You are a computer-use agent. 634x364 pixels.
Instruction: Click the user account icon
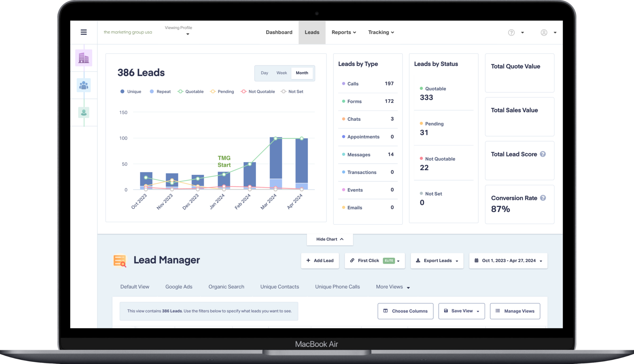544,32
